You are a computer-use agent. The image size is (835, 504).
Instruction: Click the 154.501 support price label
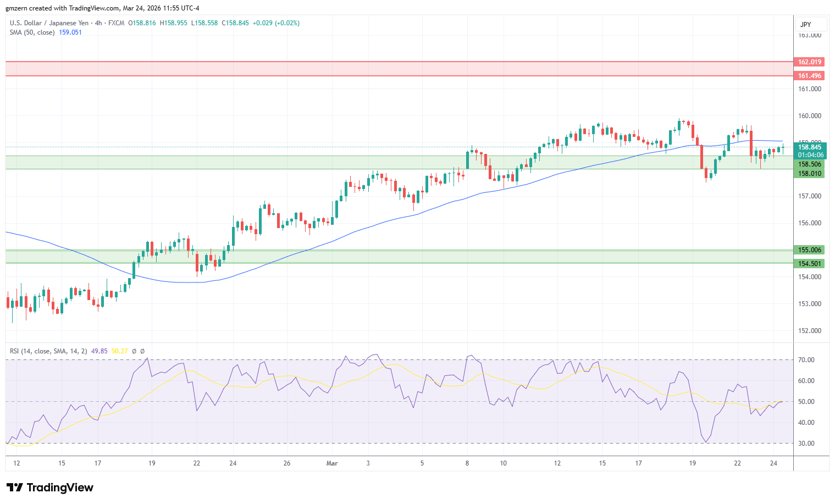809,264
